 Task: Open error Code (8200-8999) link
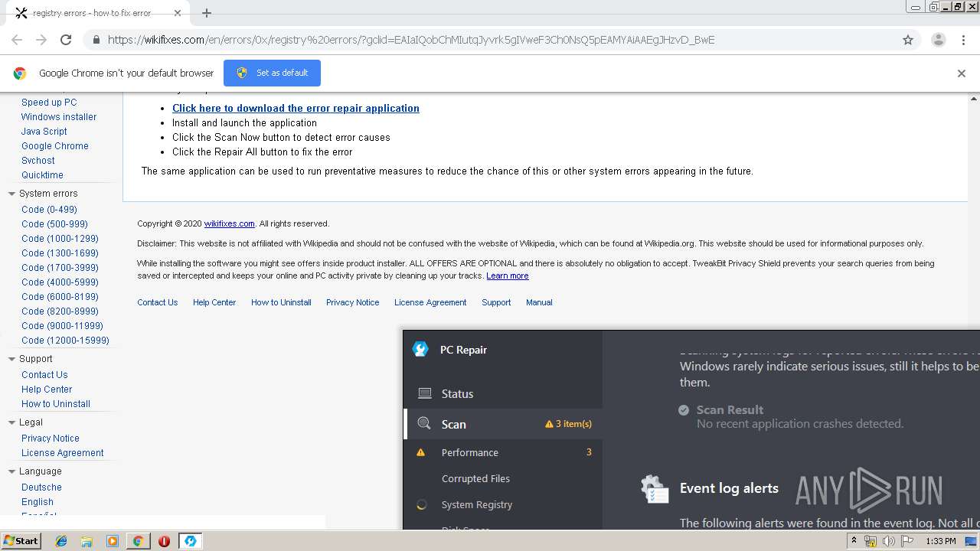60,311
